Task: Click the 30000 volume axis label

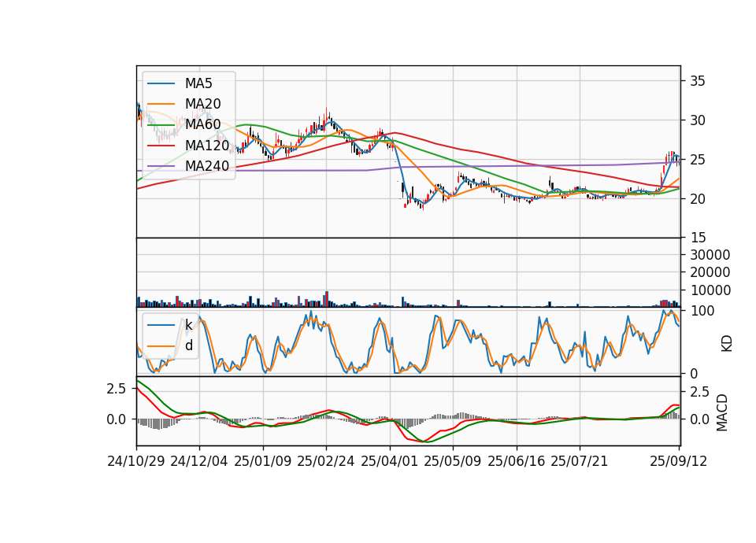Action: 710,255
